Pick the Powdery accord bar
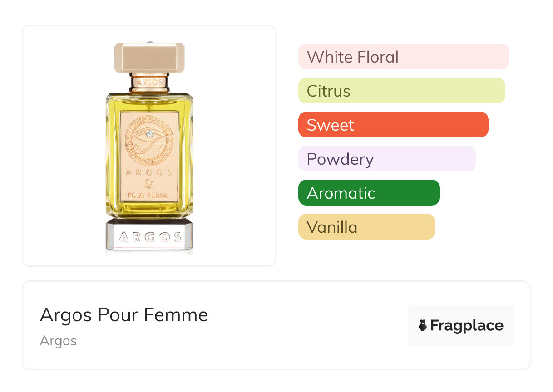Viewport: 553px width, 392px height. [x=386, y=159]
